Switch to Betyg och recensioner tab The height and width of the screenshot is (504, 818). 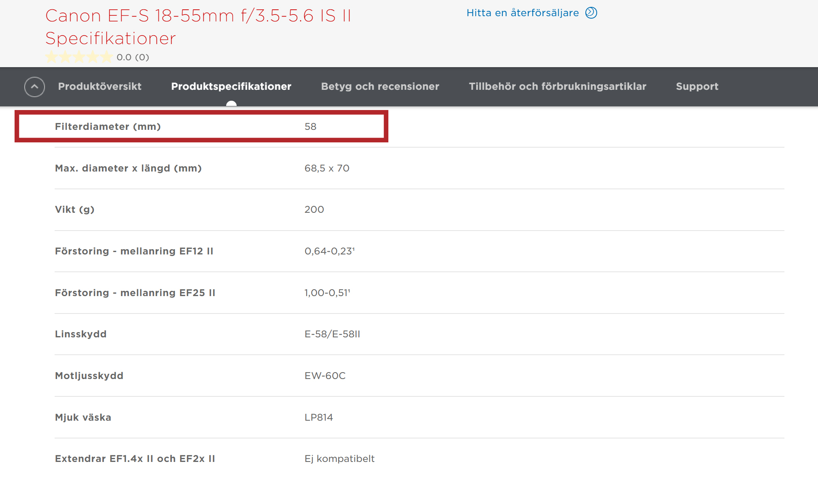pyautogui.click(x=380, y=87)
